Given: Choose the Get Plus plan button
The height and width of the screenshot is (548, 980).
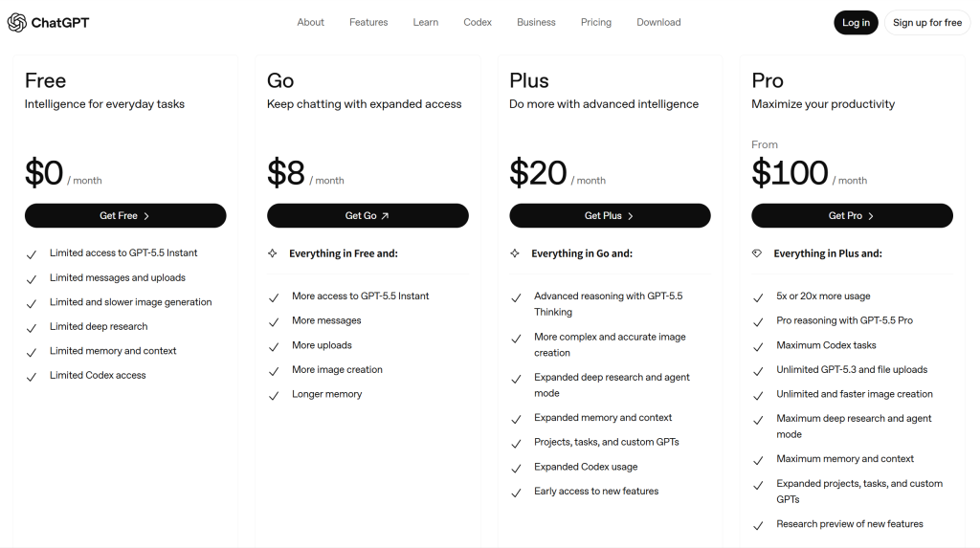Looking at the screenshot, I should [610, 215].
